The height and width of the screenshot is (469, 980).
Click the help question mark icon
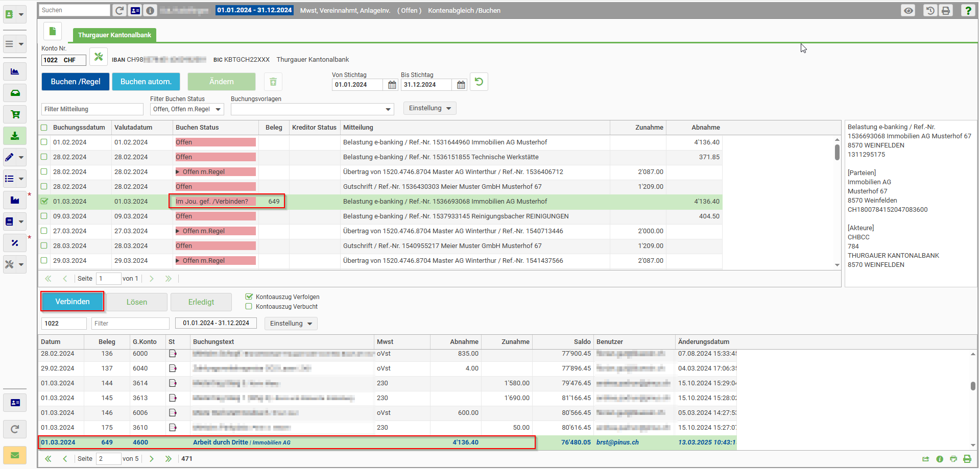pyautogui.click(x=968, y=10)
